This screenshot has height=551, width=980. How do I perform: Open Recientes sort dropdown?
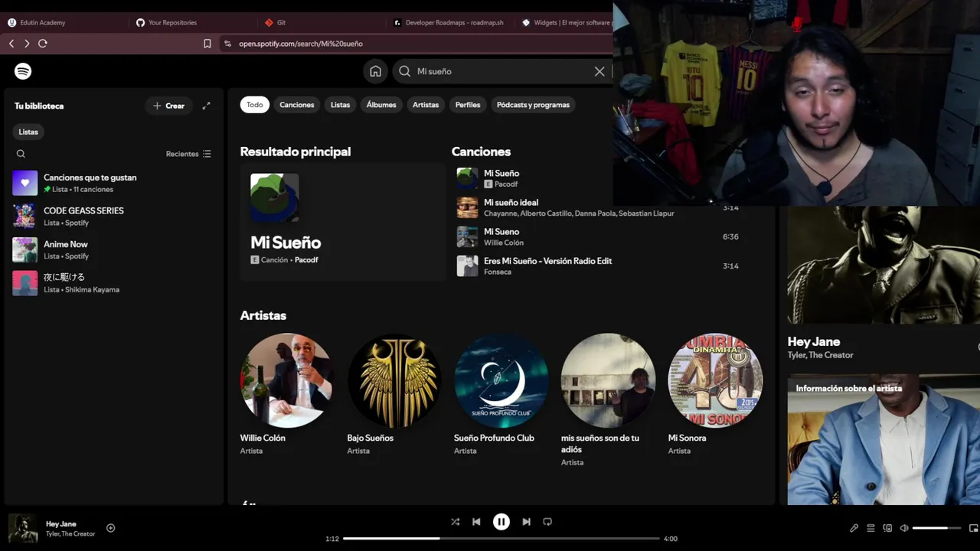pos(188,154)
